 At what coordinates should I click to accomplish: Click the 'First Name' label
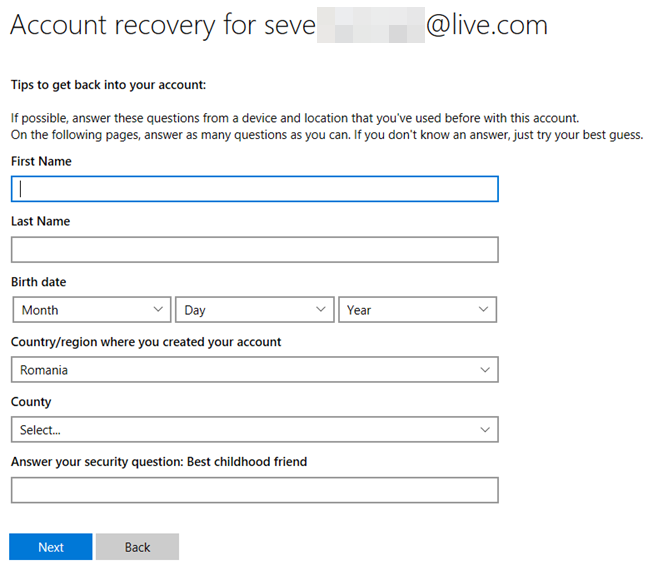(x=41, y=161)
